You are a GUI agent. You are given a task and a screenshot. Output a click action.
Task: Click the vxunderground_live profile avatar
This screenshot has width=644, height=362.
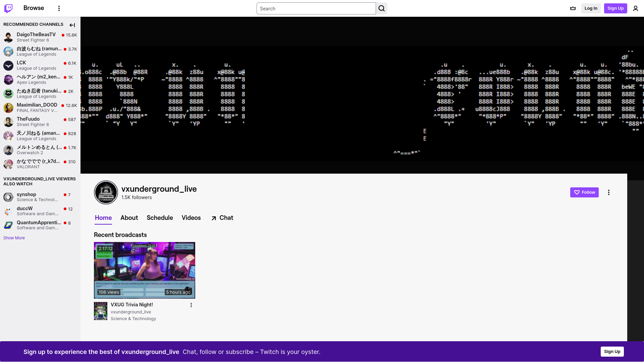tap(106, 192)
